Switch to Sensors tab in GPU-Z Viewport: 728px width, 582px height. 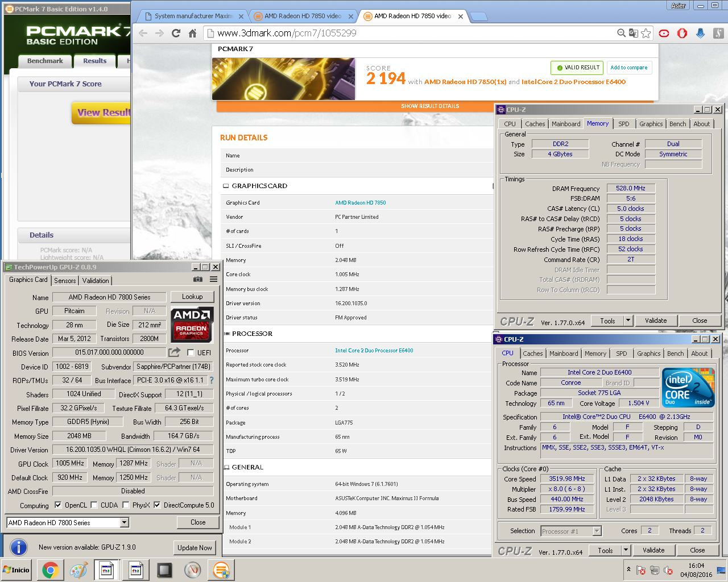click(x=65, y=280)
